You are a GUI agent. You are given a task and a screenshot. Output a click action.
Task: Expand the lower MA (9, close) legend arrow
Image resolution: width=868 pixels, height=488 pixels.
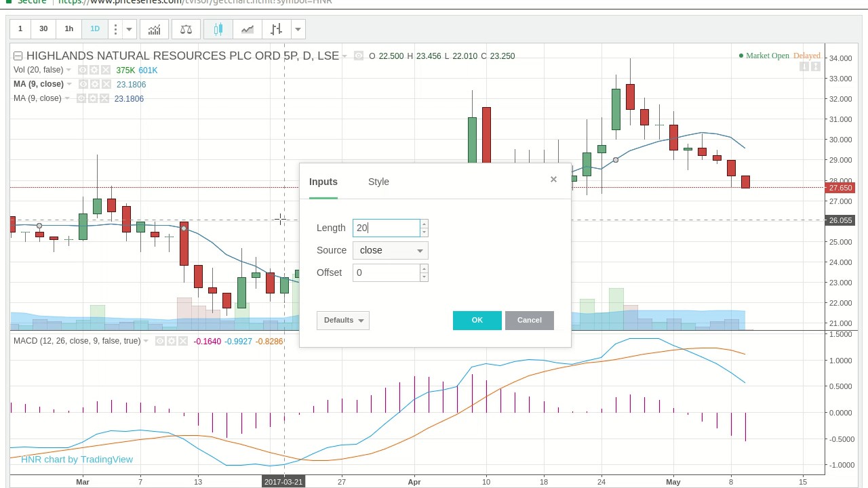tap(67, 98)
